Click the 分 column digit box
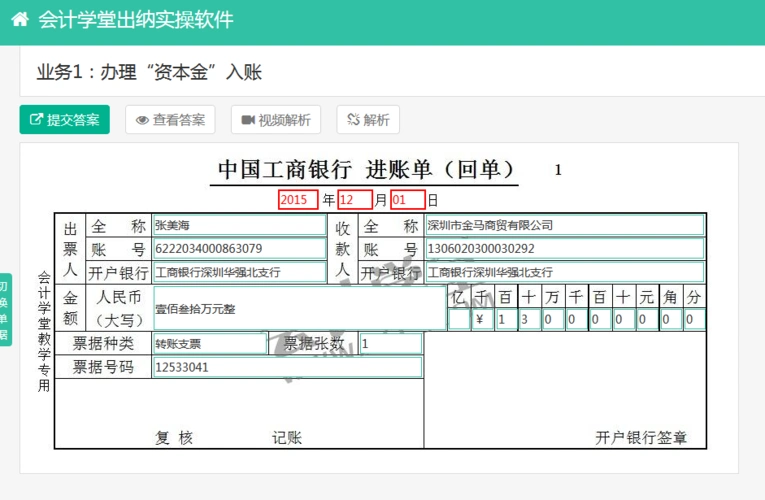This screenshot has width=765, height=500. pos(694,320)
